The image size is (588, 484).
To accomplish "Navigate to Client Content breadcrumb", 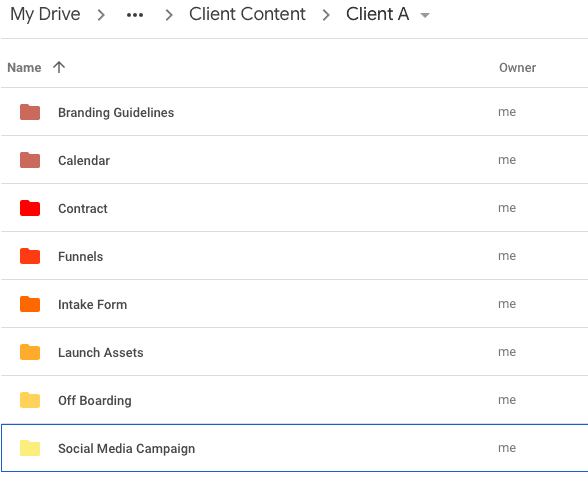I will pyautogui.click(x=247, y=14).
